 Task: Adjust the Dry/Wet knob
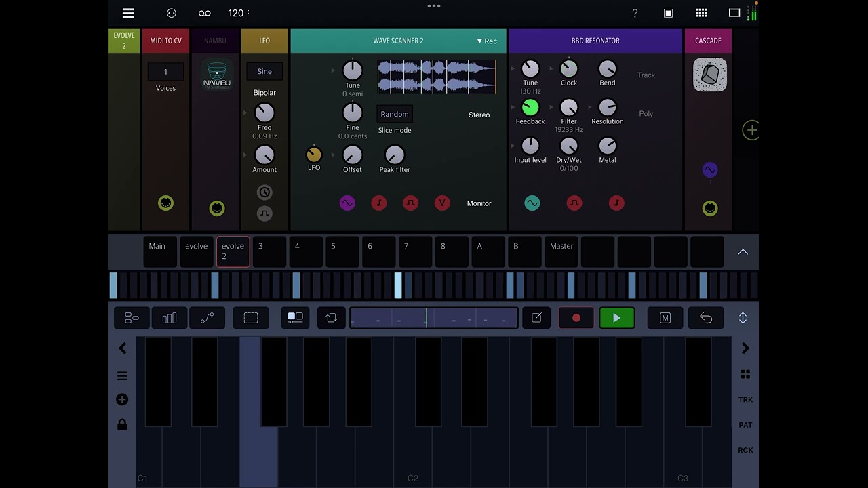(x=569, y=146)
